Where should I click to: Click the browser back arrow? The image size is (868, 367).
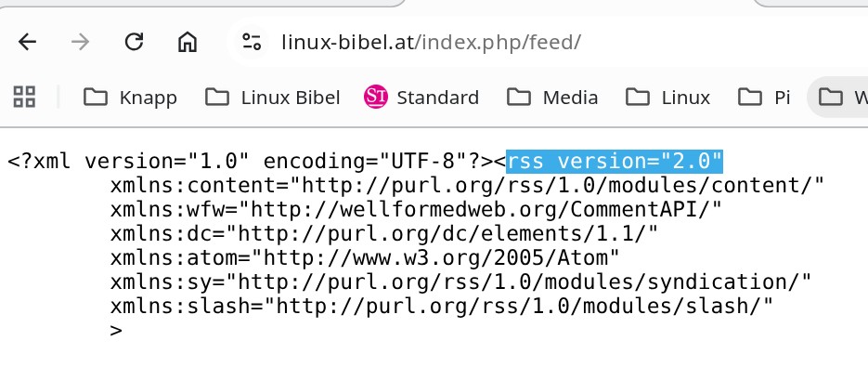[x=27, y=42]
